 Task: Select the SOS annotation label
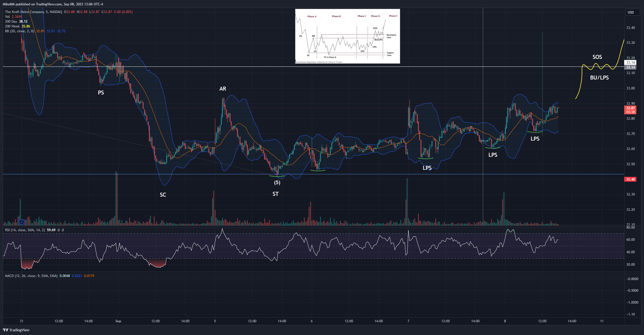point(597,57)
